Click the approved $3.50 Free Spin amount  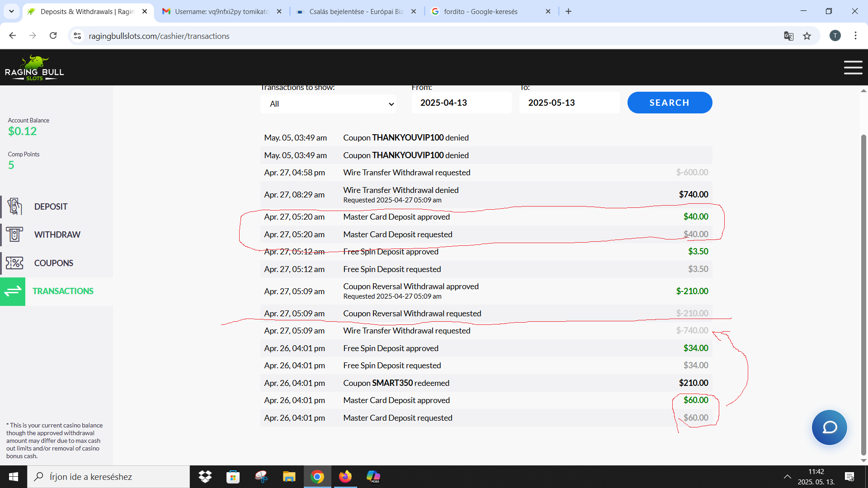click(698, 251)
